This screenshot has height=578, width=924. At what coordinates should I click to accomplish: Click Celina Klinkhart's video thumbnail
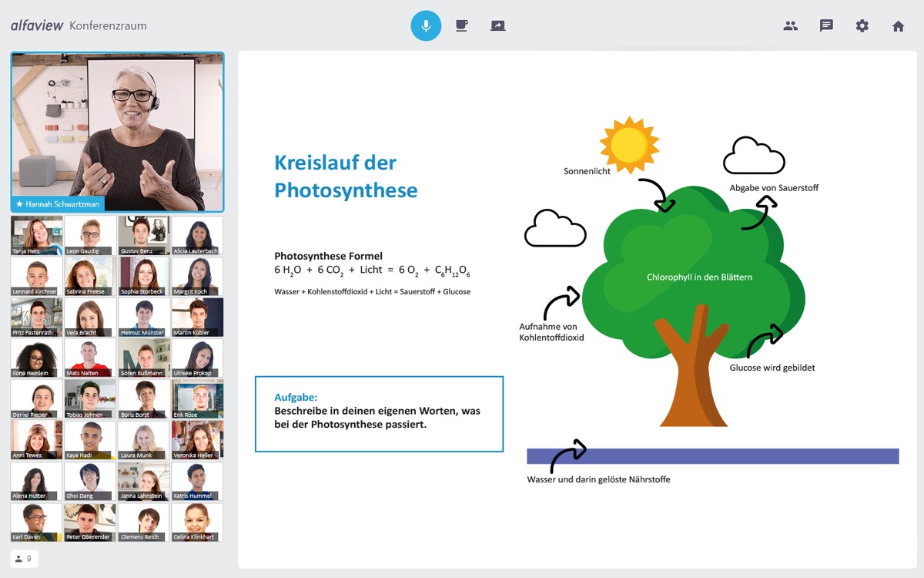click(x=197, y=522)
